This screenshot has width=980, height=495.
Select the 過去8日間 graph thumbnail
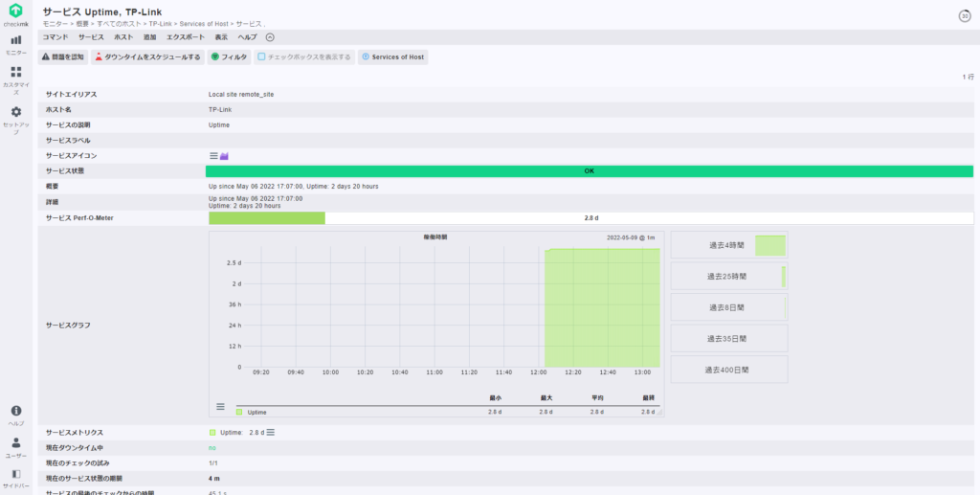click(x=729, y=307)
